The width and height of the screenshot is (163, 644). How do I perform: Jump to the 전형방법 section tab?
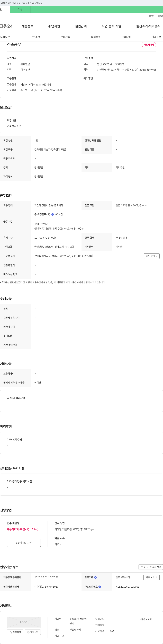tap(126, 37)
